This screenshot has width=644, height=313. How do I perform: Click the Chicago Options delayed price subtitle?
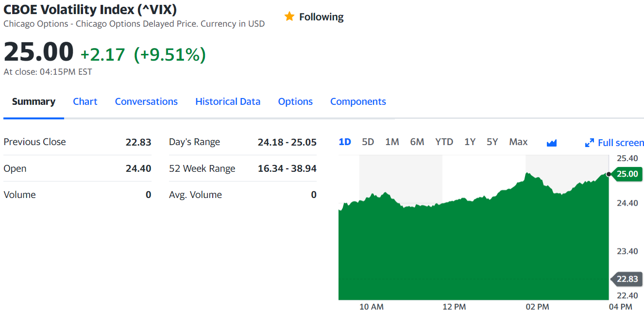134,24
